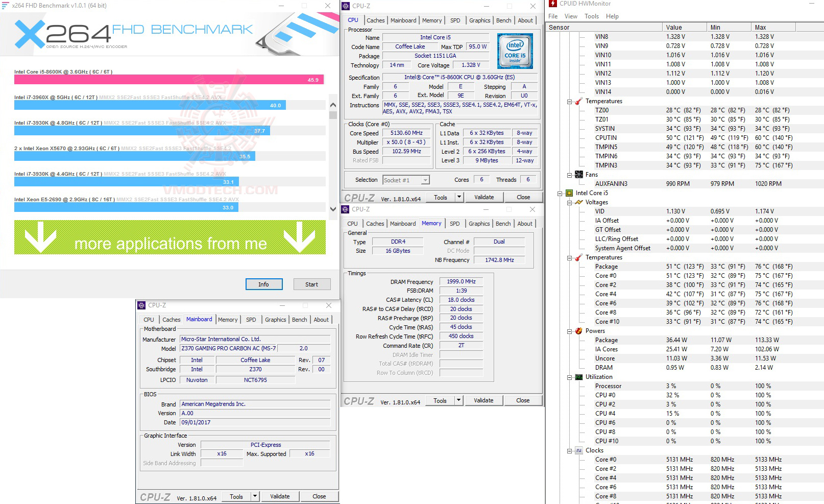The height and width of the screenshot is (504, 824).
Task: Click the Powers flame icon in HWMonitor
Action: point(579,331)
